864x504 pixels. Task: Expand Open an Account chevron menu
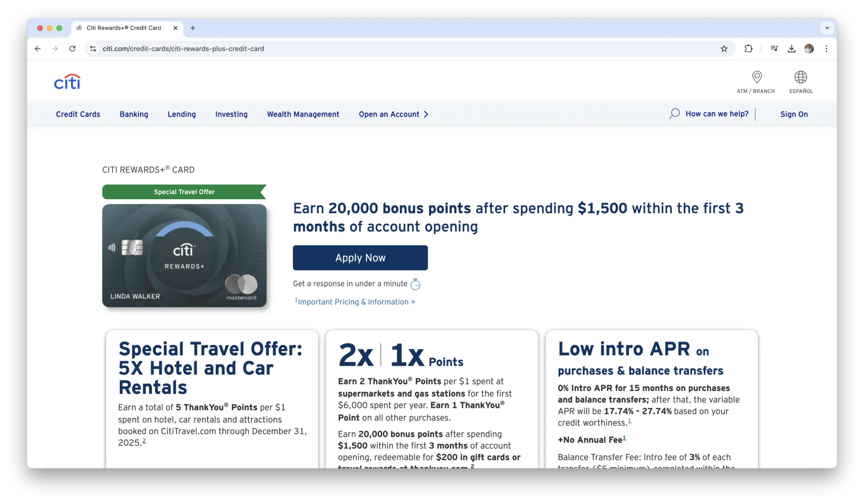coord(426,114)
